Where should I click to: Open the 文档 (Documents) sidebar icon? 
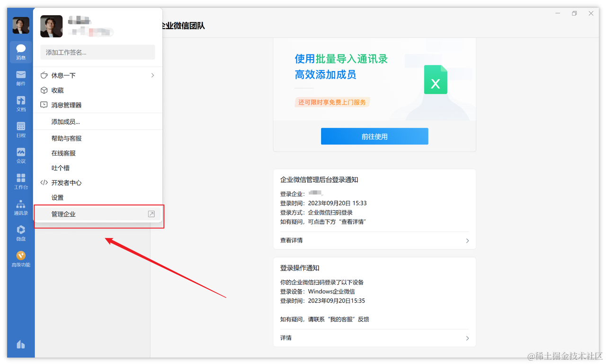tap(21, 103)
